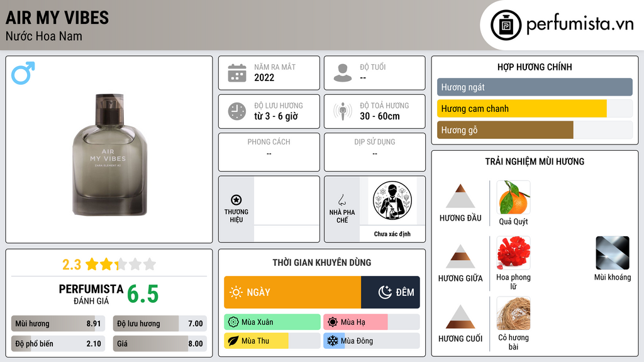The width and height of the screenshot is (644, 362).
Task: Click the Hương ngát accord bar
Action: (x=535, y=87)
